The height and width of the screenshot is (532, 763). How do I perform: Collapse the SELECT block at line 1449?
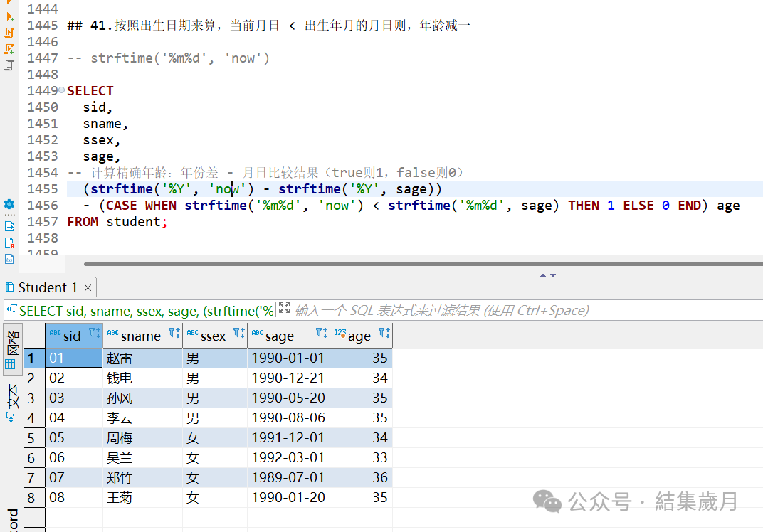click(62, 90)
